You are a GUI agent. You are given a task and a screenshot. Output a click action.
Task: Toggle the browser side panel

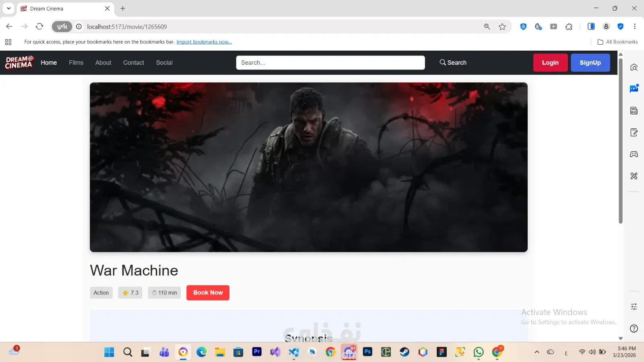[591, 27]
